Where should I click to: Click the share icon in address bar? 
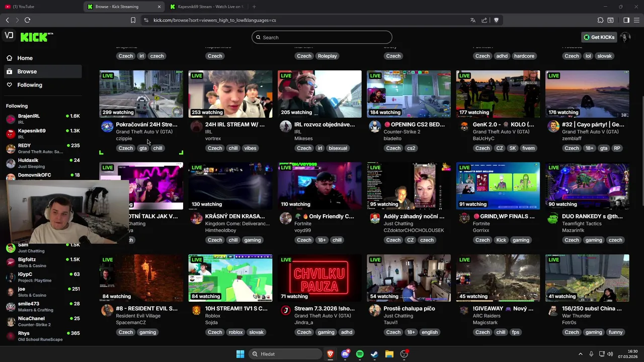[484, 20]
